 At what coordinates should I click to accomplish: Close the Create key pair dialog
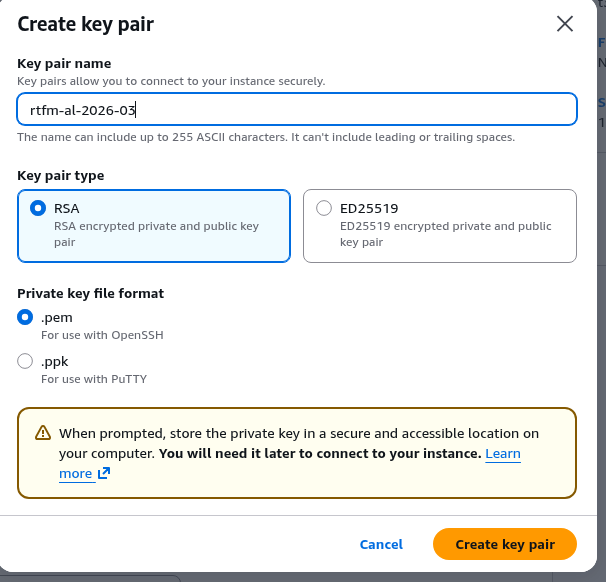[x=565, y=24]
